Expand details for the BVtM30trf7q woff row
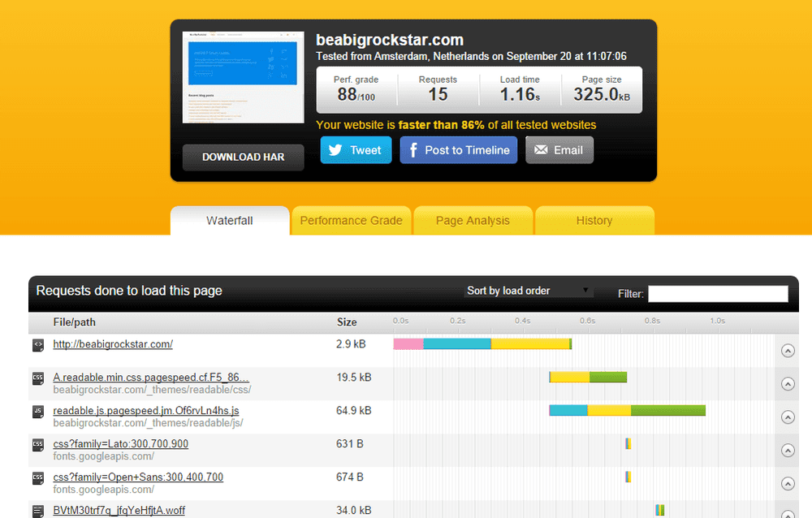 pyautogui.click(x=788, y=515)
